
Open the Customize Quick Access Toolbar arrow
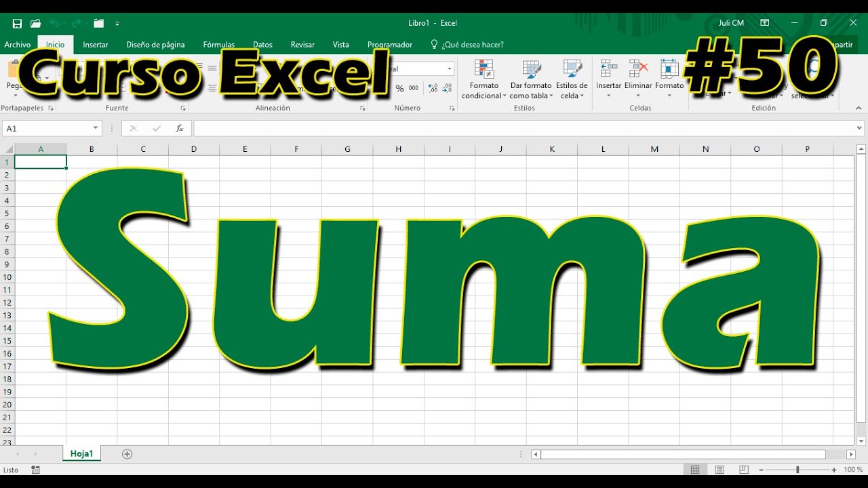pos(117,23)
